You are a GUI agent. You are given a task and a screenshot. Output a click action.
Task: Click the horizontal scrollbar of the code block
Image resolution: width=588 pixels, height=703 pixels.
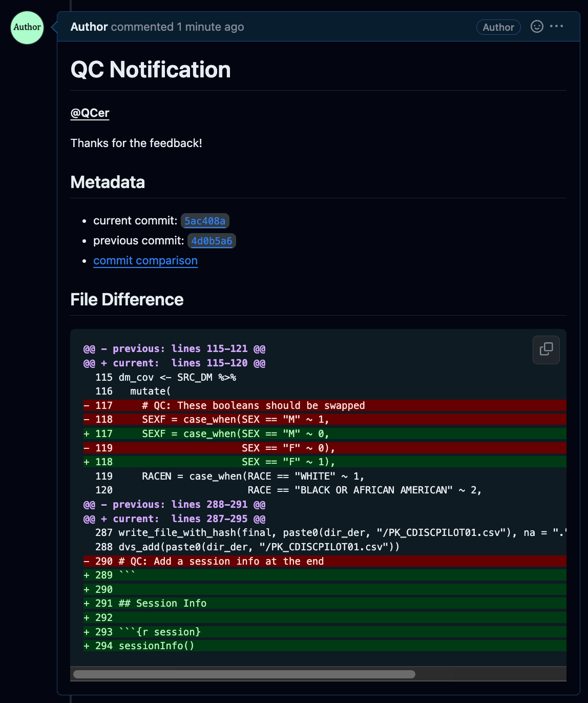pyautogui.click(x=244, y=674)
